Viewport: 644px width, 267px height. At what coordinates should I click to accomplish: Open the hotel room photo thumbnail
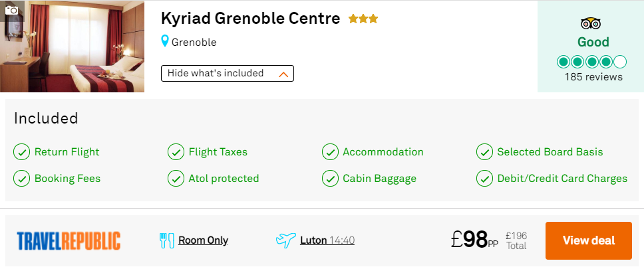point(73,46)
